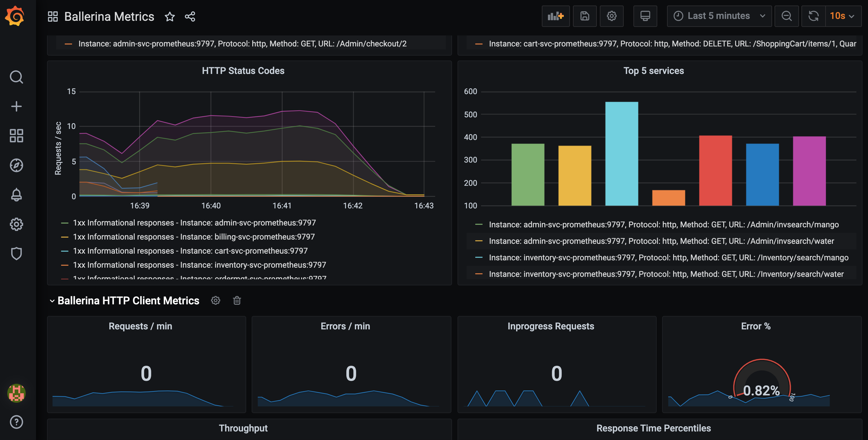Change color of admin-svc 1xx green legend line
This screenshot has height=440, width=868.
point(65,223)
